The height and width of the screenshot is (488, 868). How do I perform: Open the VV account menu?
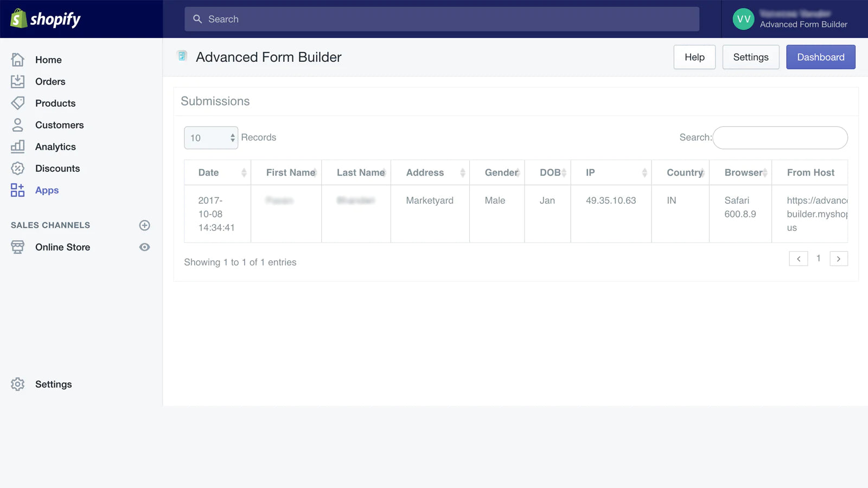[743, 19]
